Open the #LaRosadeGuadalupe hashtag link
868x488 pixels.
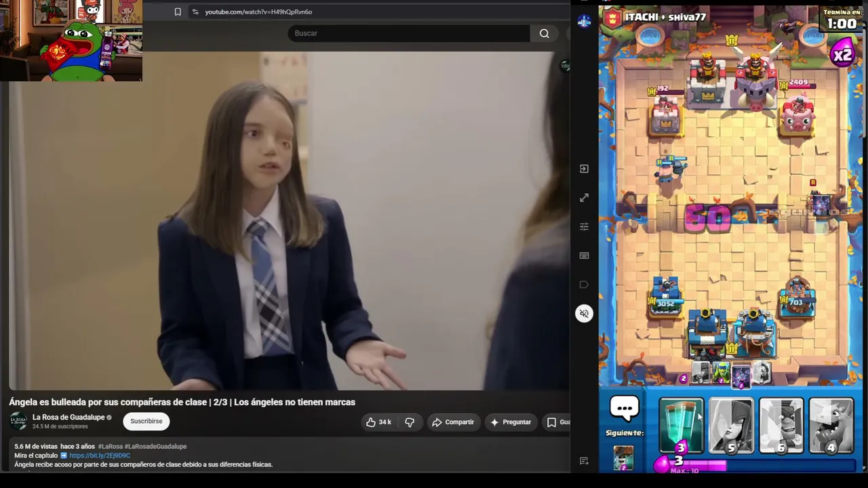click(x=155, y=447)
